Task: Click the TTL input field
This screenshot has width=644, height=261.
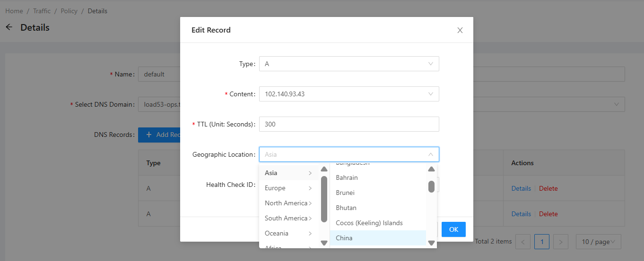Action: point(348,124)
